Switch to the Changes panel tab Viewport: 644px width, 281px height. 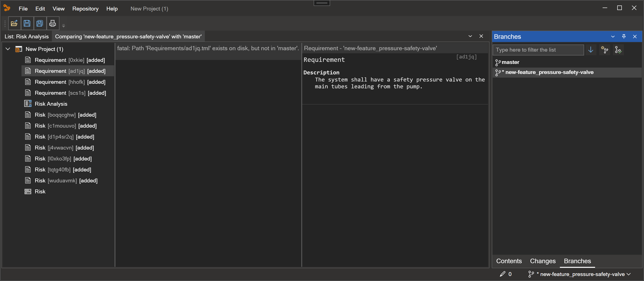[543, 261]
